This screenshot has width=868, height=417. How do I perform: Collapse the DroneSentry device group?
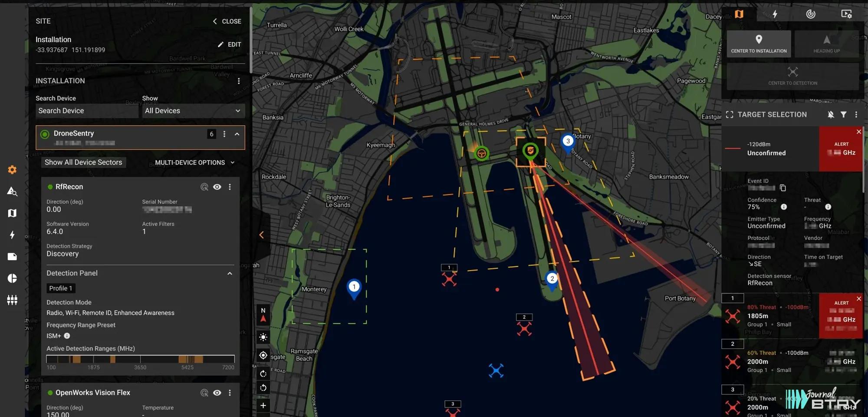coord(237,134)
